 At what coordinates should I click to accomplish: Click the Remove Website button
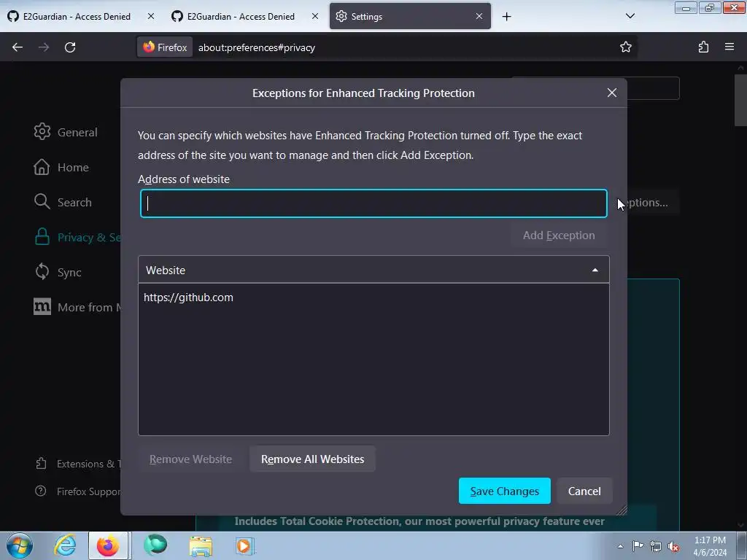190,459
